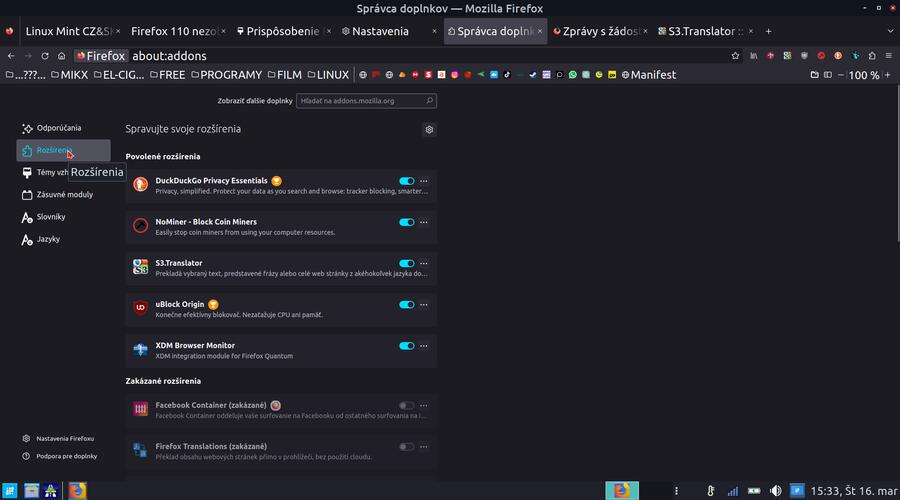This screenshot has width=900, height=500.
Task: Open Slovníky in the add-ons sidebar
Action: point(50,217)
